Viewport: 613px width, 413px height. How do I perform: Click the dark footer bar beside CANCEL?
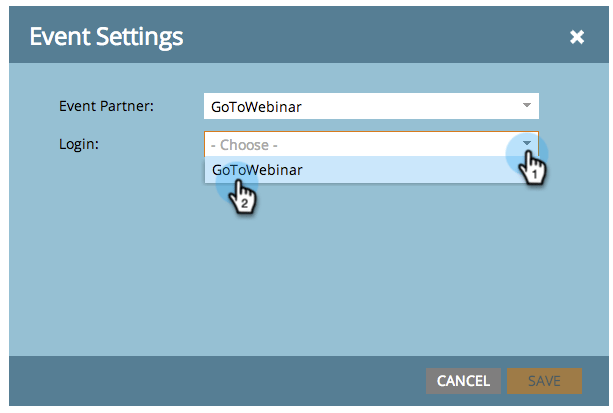[x=217, y=381]
